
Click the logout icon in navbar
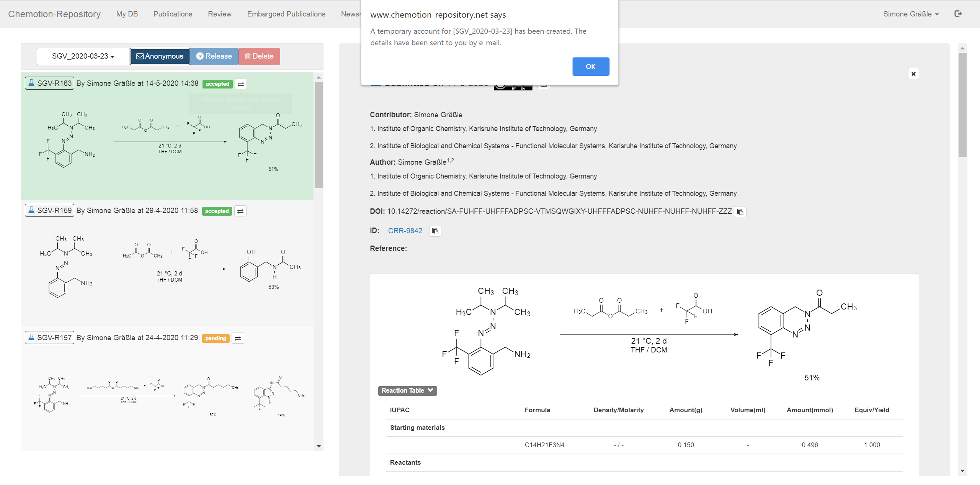[958, 14]
